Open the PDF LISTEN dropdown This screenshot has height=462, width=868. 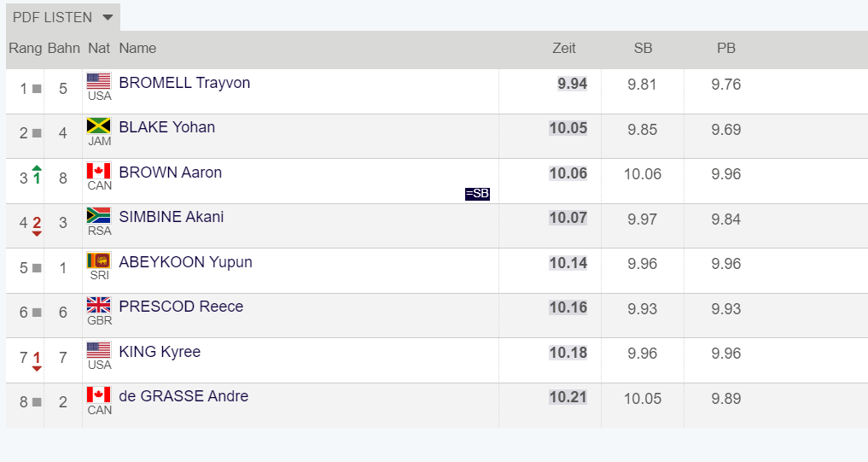coord(62,17)
